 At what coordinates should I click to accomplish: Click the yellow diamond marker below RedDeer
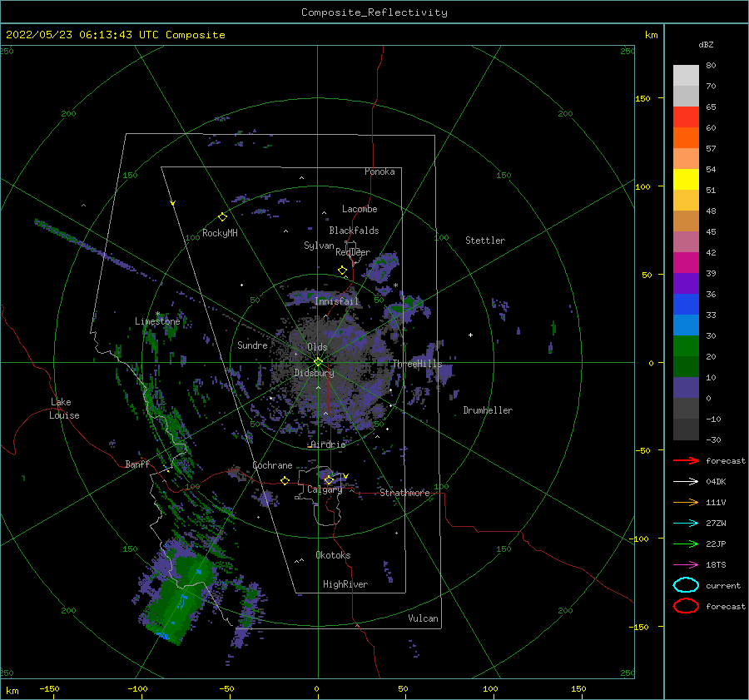pyautogui.click(x=343, y=271)
